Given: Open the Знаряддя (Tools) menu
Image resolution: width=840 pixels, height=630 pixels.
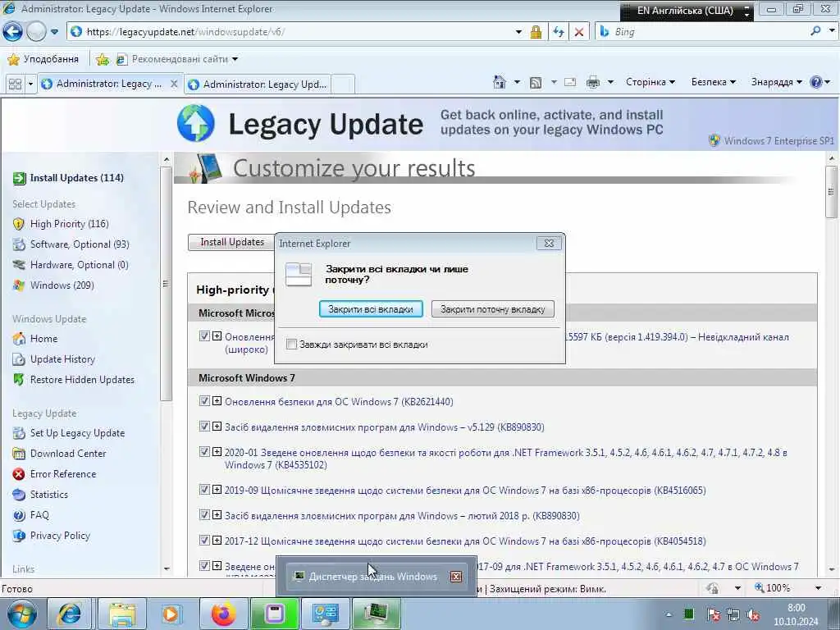Looking at the screenshot, I should point(776,82).
